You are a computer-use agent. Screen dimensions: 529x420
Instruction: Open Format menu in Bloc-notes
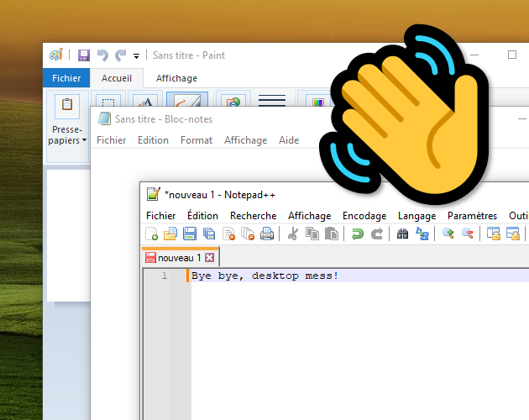tap(196, 140)
